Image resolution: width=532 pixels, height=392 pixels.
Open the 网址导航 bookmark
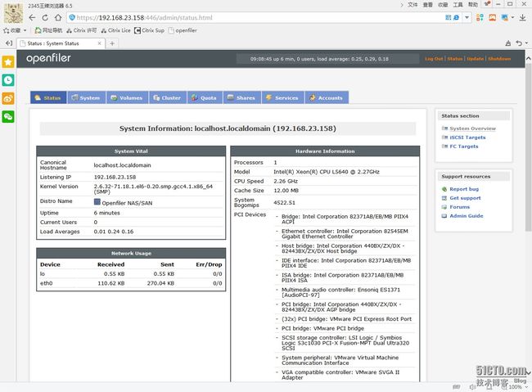[x=49, y=30]
